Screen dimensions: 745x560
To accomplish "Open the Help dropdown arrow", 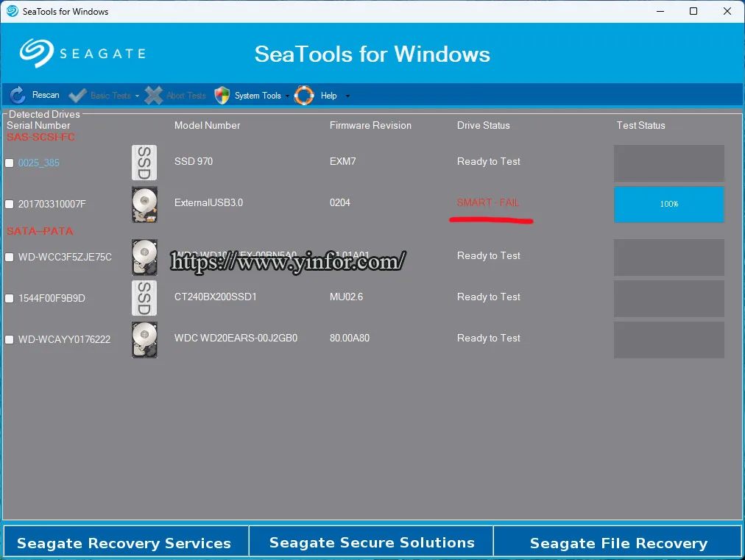I will pyautogui.click(x=347, y=96).
